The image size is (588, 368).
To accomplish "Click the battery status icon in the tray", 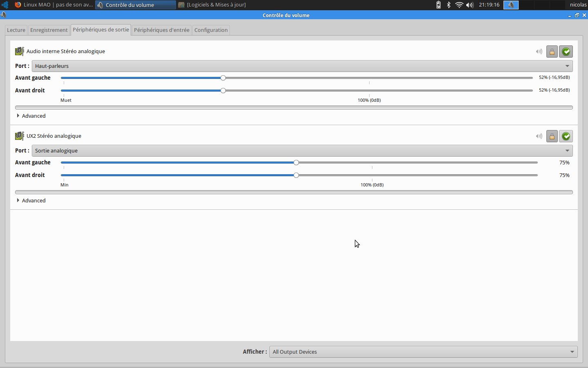I will coord(439,5).
